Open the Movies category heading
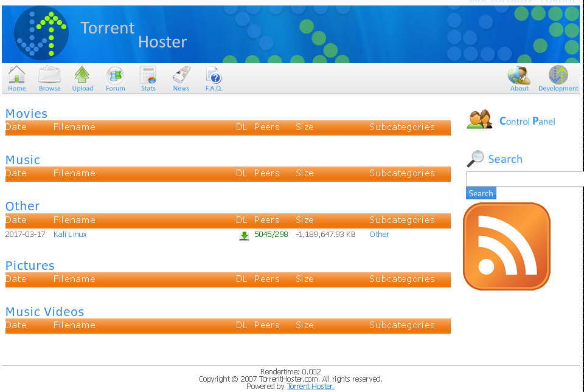This screenshot has height=392, width=584. tap(26, 114)
